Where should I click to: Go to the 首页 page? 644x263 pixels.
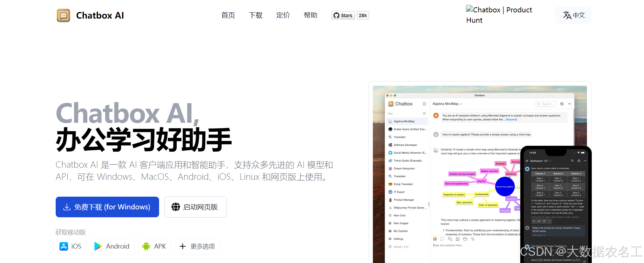pyautogui.click(x=228, y=15)
